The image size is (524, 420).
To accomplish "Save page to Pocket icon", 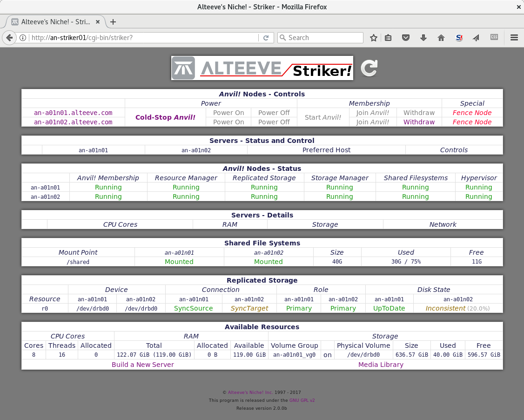I will pos(406,38).
